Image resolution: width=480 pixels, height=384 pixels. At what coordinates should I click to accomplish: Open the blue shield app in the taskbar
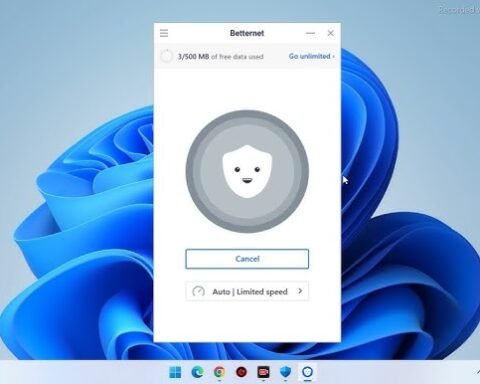[x=285, y=372]
